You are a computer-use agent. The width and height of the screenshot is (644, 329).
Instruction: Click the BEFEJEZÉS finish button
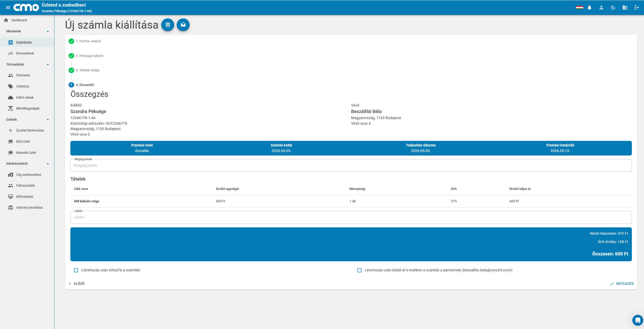[622, 284]
